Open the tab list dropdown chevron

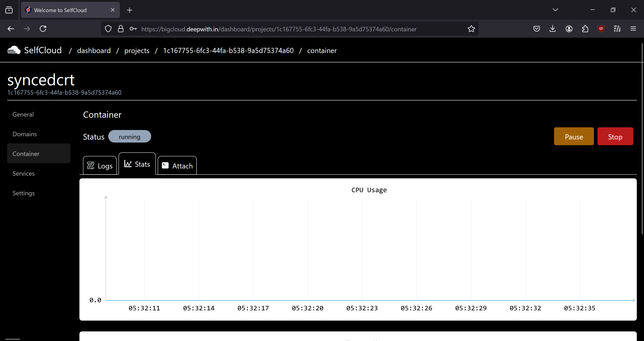point(555,10)
